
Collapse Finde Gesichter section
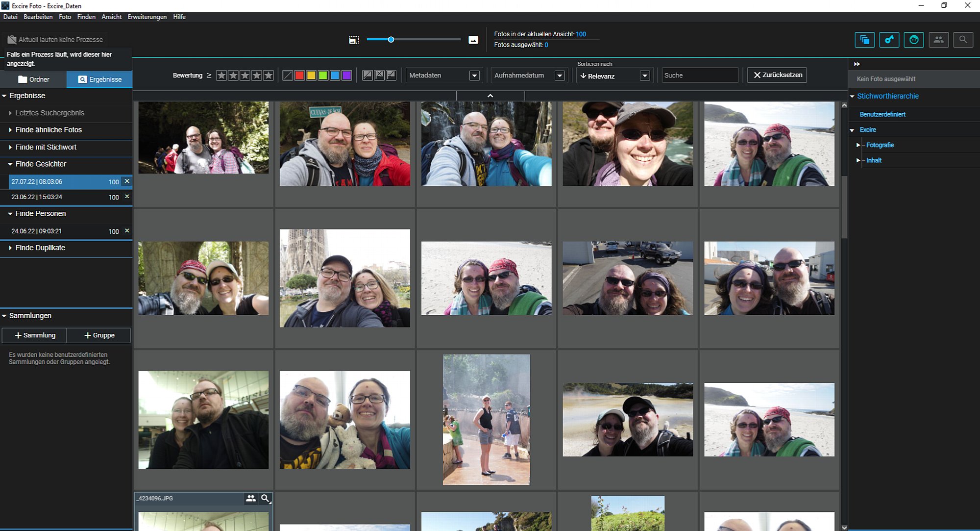point(10,164)
